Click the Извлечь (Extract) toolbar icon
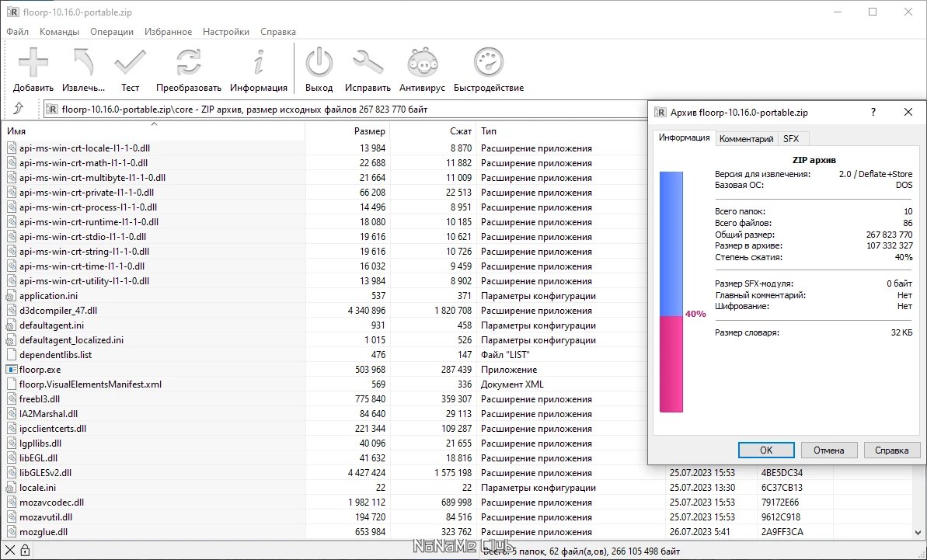927x560 pixels. (x=83, y=62)
